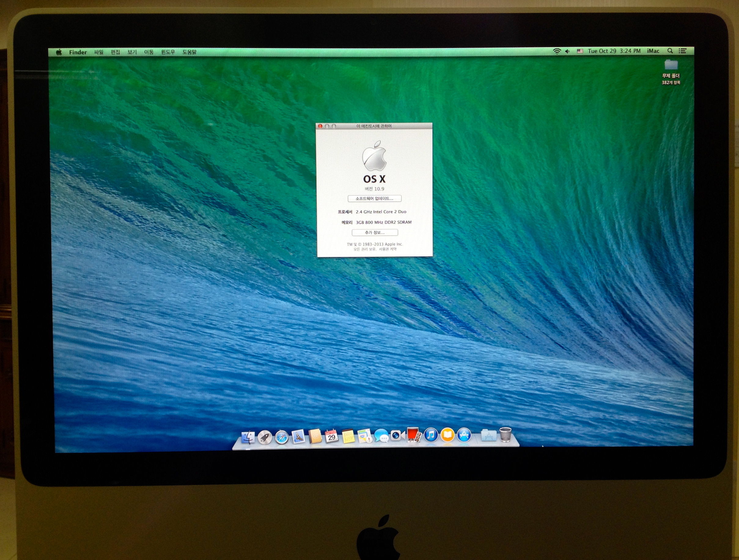The image size is (739, 560).
Task: Open the App Store dock icon
Action: click(464, 435)
